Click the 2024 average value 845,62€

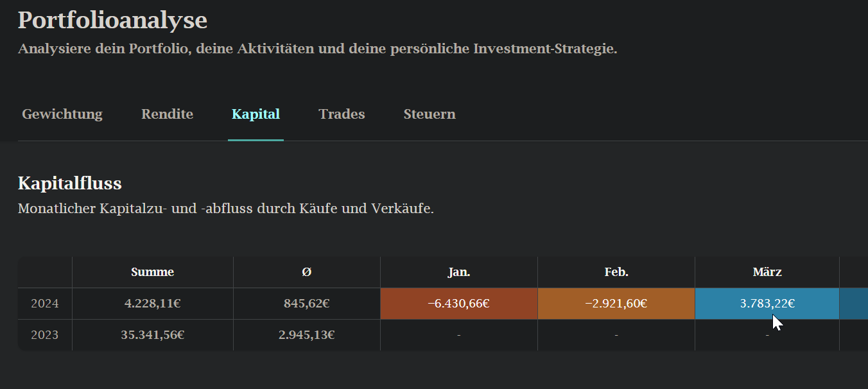[x=306, y=304]
